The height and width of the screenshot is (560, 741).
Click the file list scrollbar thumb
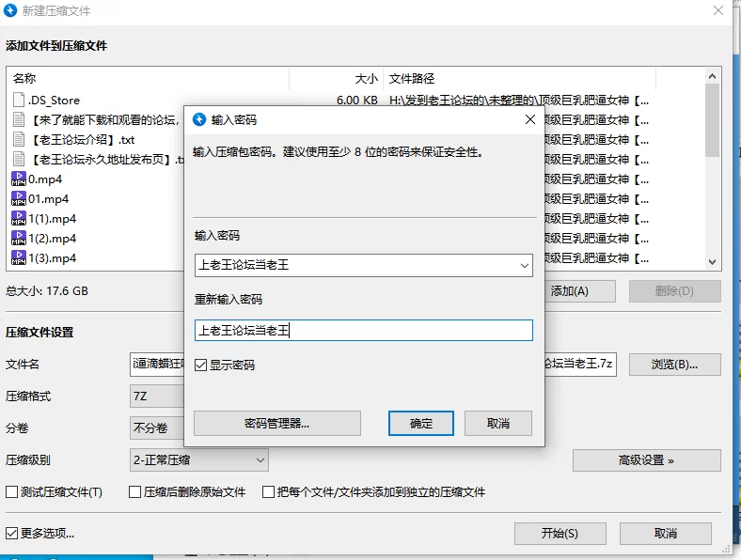[x=712, y=120]
